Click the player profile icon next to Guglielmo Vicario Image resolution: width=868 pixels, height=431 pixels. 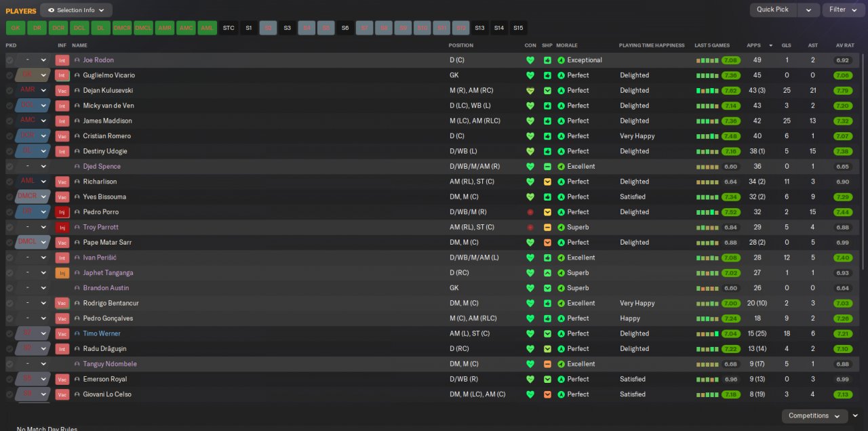(77, 75)
